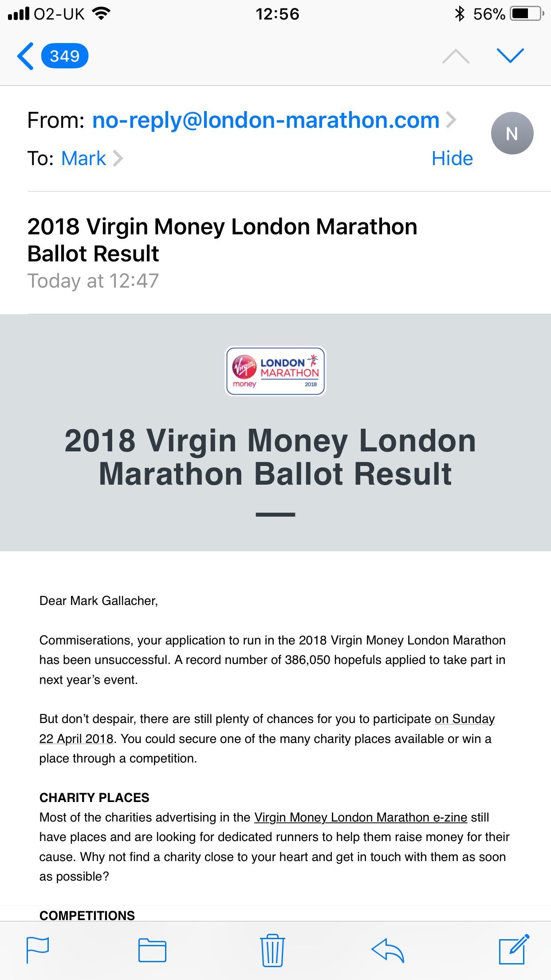
Task: Tap the Virgin Money London Marathon logo
Action: (x=275, y=371)
